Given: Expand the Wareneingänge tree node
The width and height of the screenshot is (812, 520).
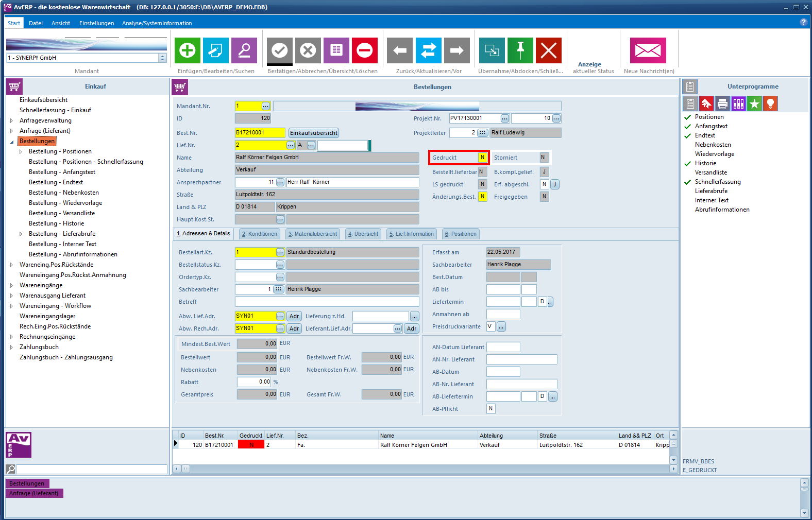Looking at the screenshot, I should pyautogui.click(x=12, y=285).
